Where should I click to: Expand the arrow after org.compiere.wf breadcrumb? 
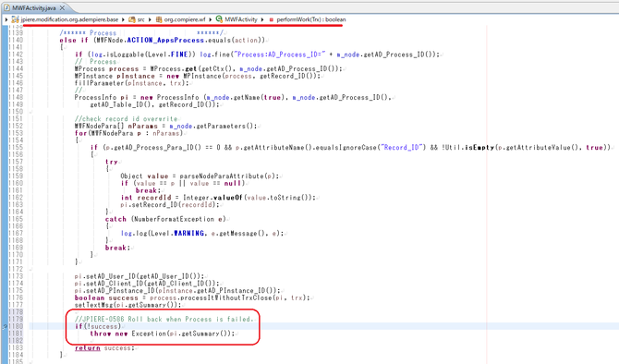point(211,19)
